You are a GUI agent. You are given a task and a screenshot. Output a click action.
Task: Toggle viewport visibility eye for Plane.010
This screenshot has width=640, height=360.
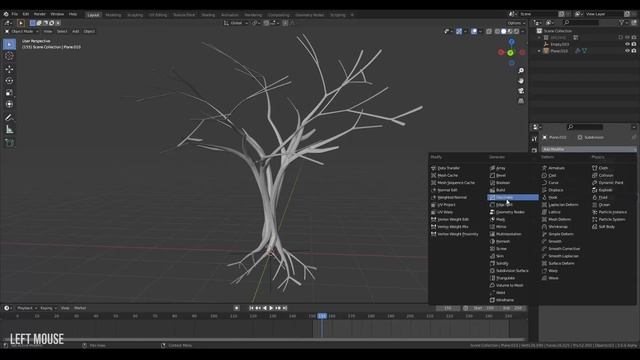627,51
